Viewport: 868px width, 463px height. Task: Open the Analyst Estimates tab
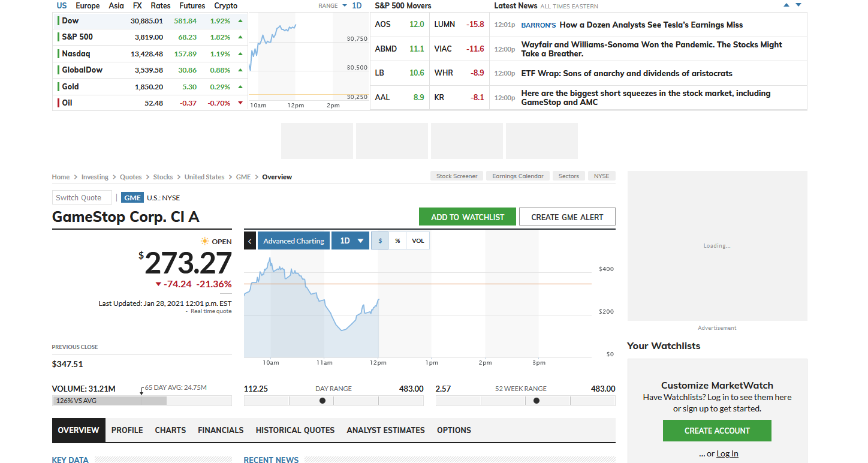tap(385, 430)
